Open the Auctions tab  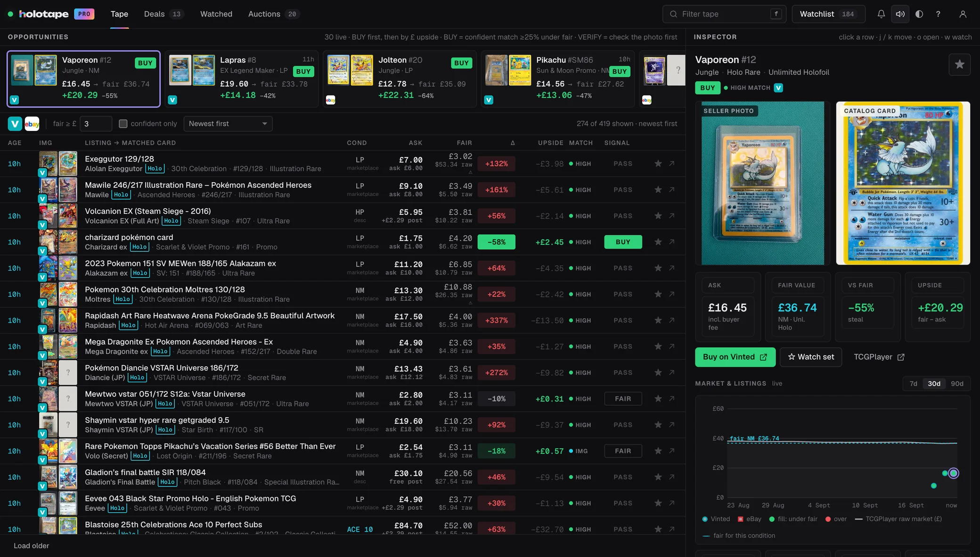point(274,14)
